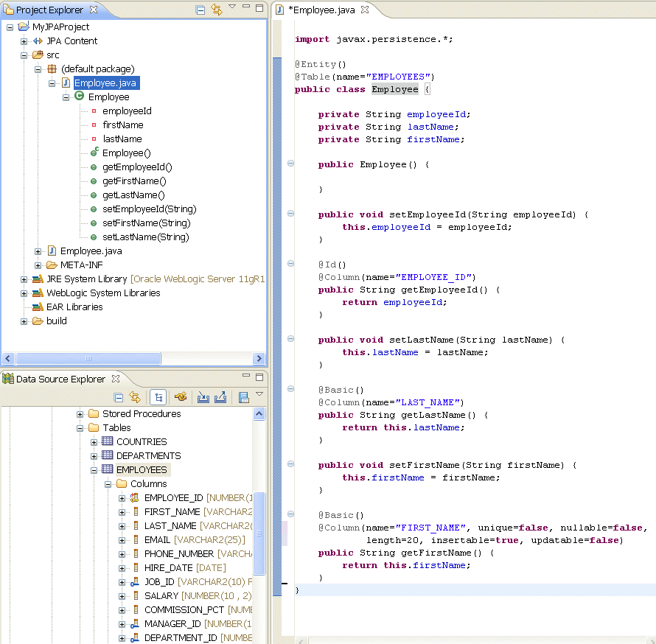Collapse all nodes in Project Explorer
Viewport: 656px width, 644px height.
pyautogui.click(x=200, y=10)
